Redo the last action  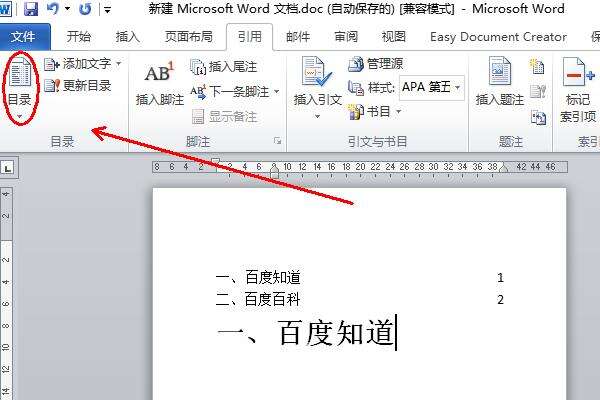(x=85, y=9)
